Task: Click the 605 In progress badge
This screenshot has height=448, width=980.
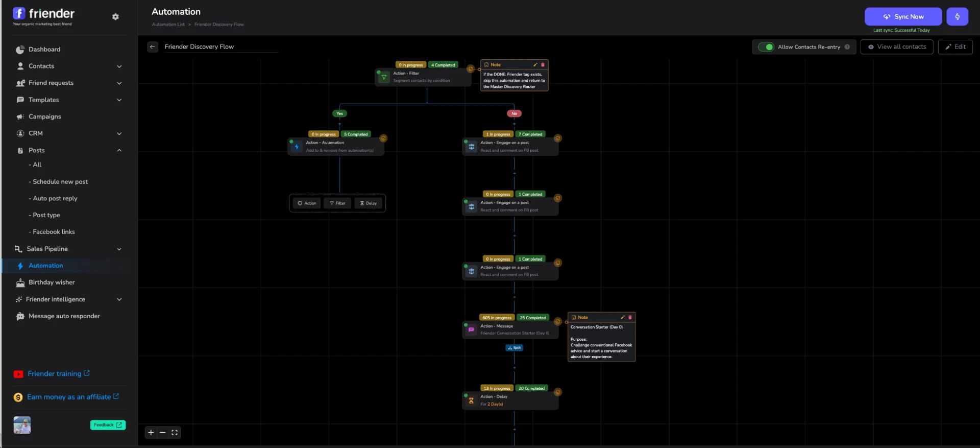Action: (497, 318)
